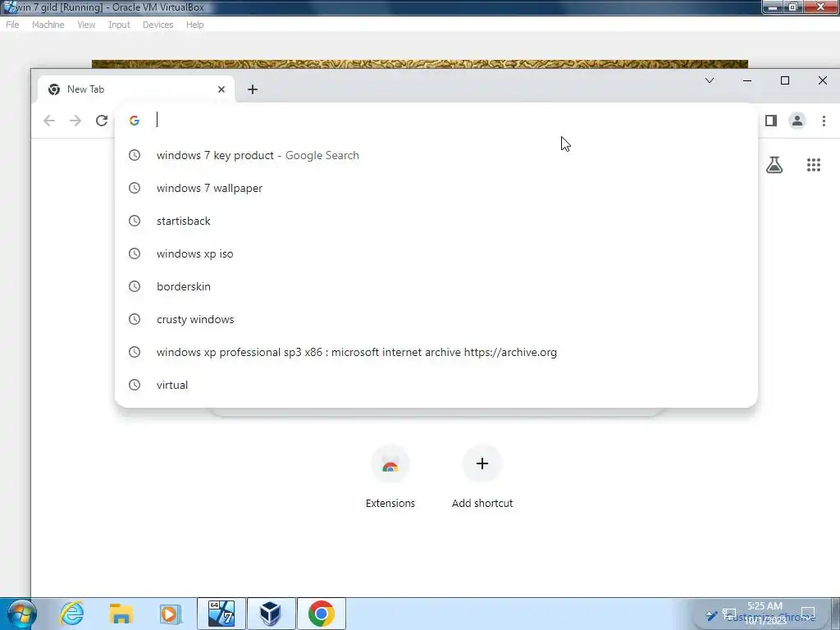Select suggestion 'borderskin'

436,286
